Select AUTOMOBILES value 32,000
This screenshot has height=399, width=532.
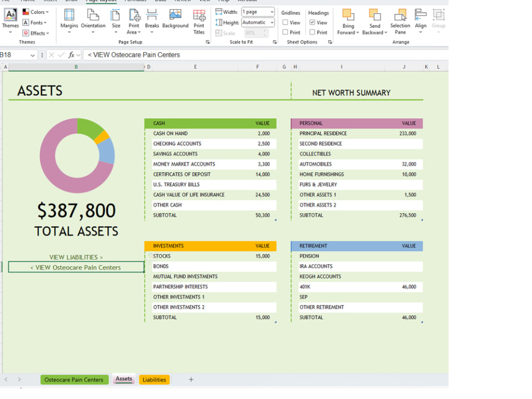pos(409,164)
